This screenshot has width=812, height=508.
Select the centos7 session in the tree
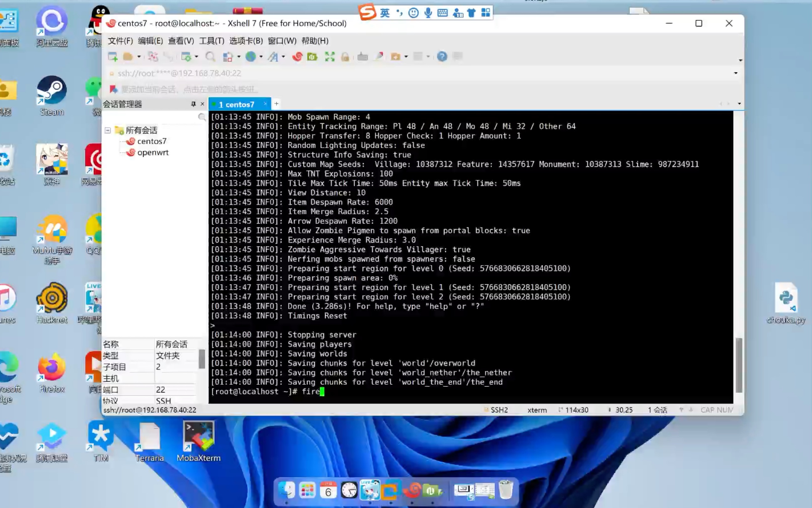coord(152,141)
